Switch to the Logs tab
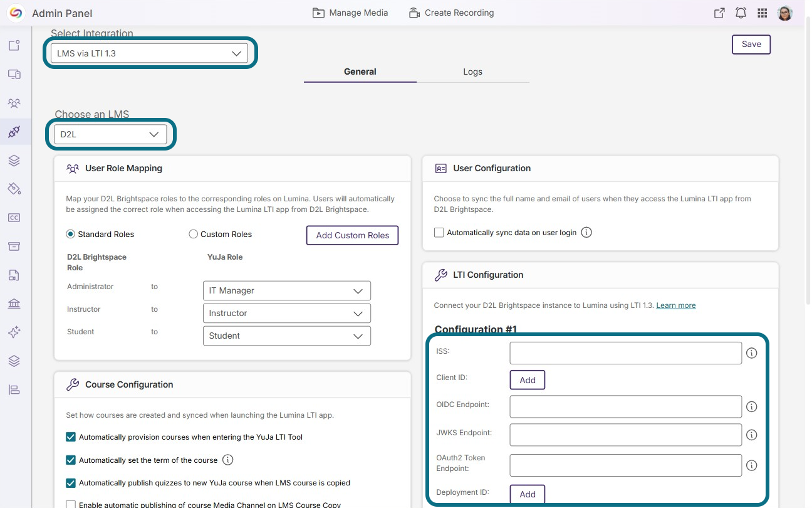This screenshot has height=508, width=812. 473,71
